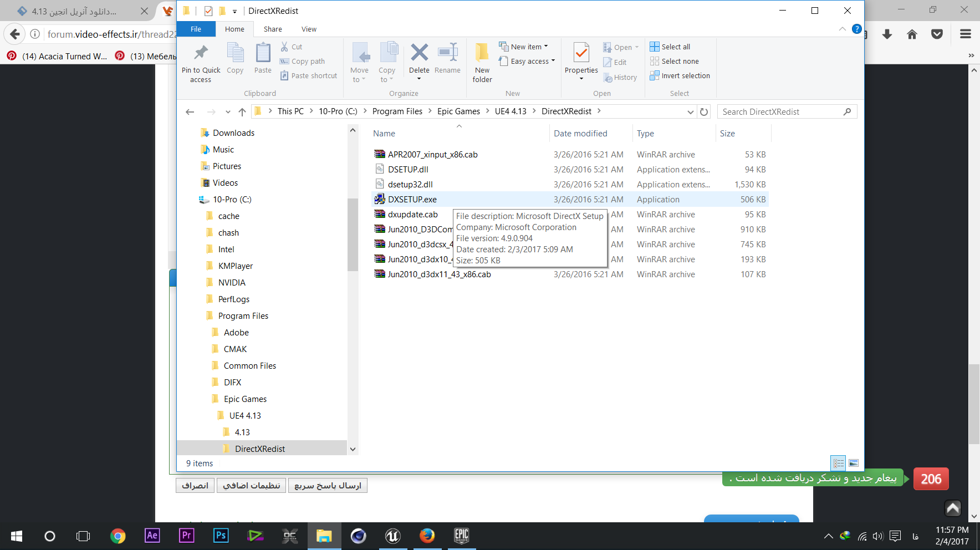The width and height of the screenshot is (980, 550).
Task: Collapse the ribbon with the chevron
Action: click(843, 29)
